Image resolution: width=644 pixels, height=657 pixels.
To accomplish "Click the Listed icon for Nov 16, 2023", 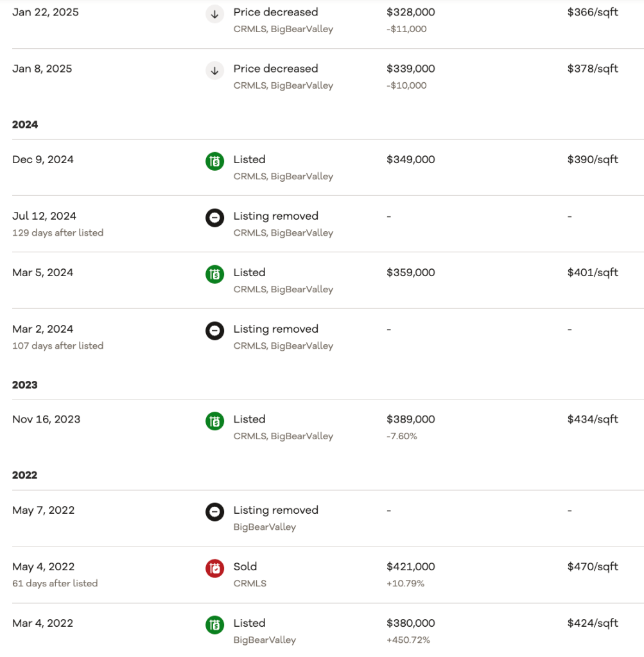I will 214,421.
